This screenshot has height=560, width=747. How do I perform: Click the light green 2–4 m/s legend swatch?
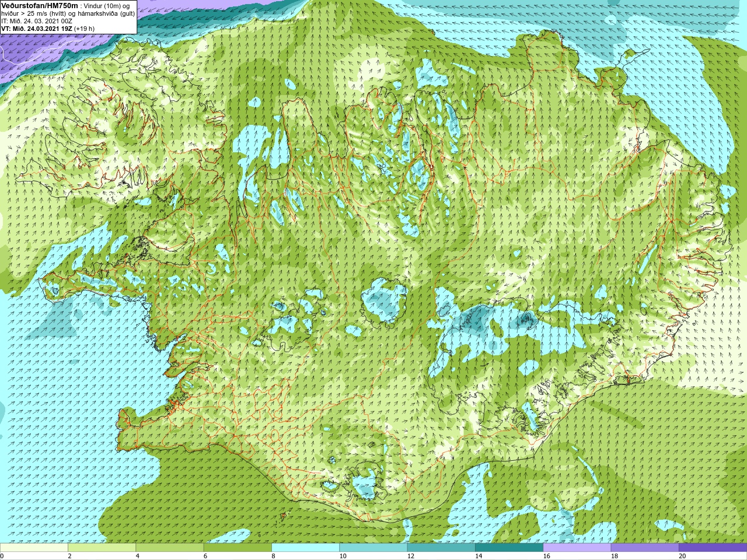click(x=102, y=548)
